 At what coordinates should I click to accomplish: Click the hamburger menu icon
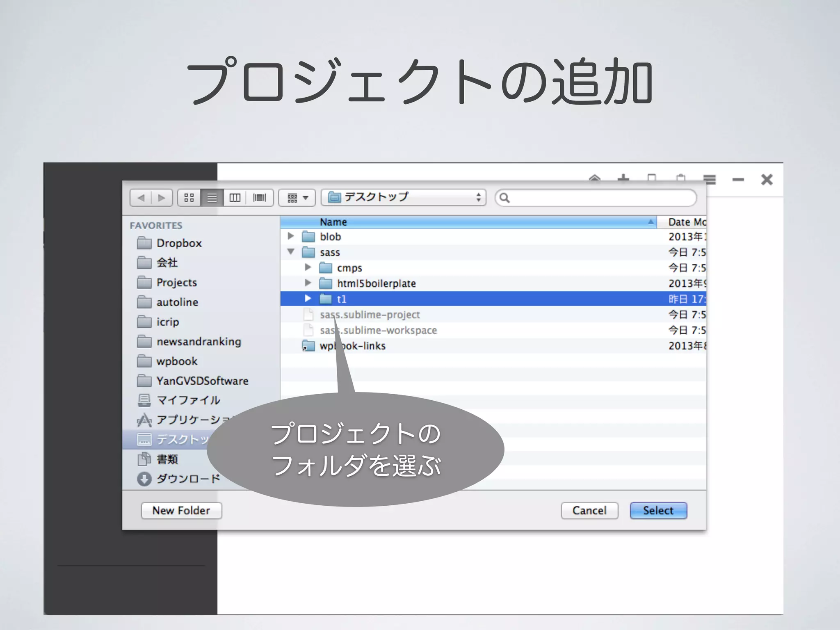710,179
